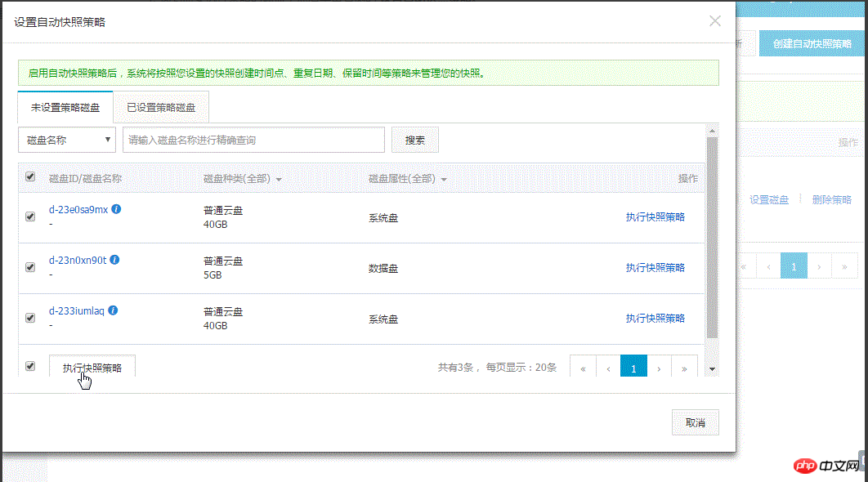Open info icon beside d-233iumlaq

[x=113, y=310]
